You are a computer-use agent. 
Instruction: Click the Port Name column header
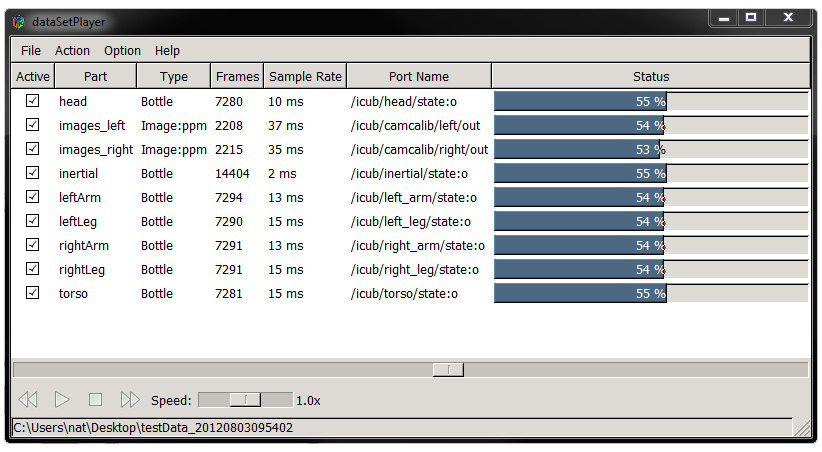point(418,76)
